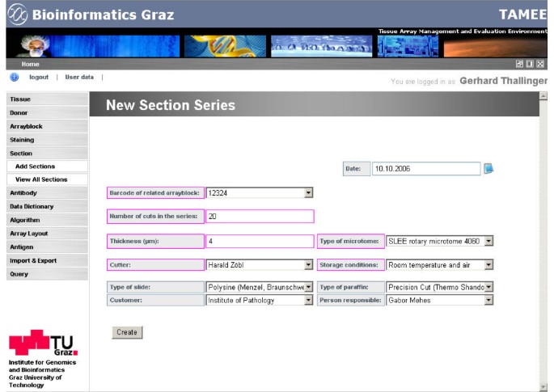Click the first window icon on Home bar

519,64
